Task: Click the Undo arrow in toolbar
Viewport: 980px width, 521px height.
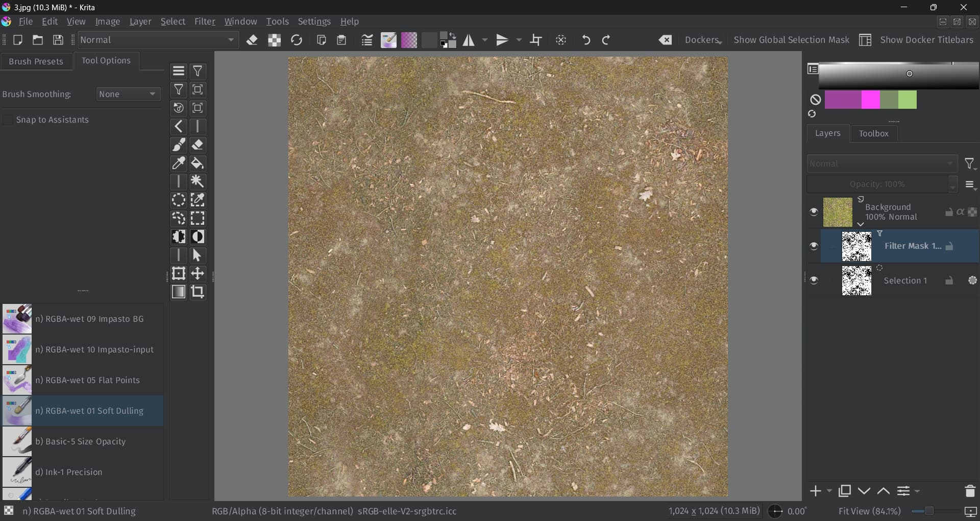Action: tap(586, 40)
